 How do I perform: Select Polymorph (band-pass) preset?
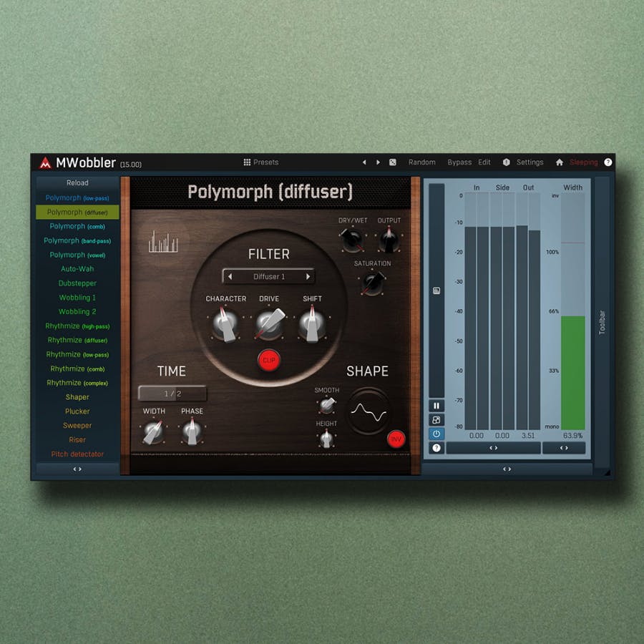77,240
